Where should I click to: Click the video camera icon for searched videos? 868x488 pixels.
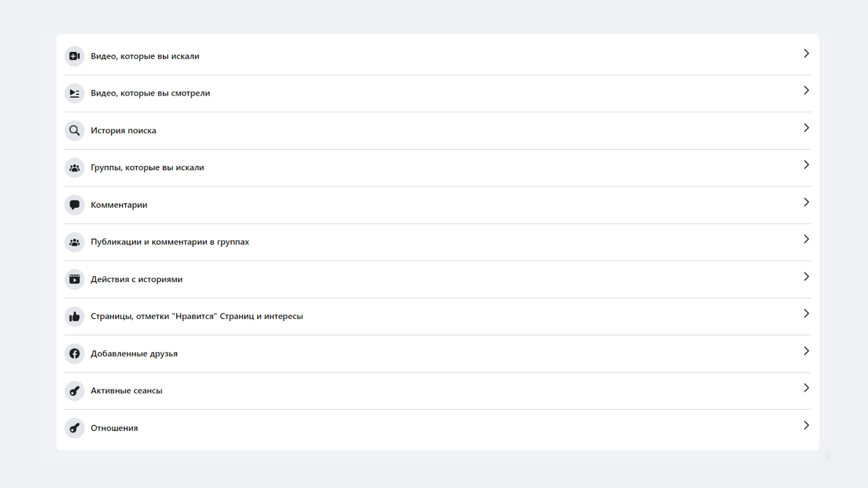click(74, 56)
